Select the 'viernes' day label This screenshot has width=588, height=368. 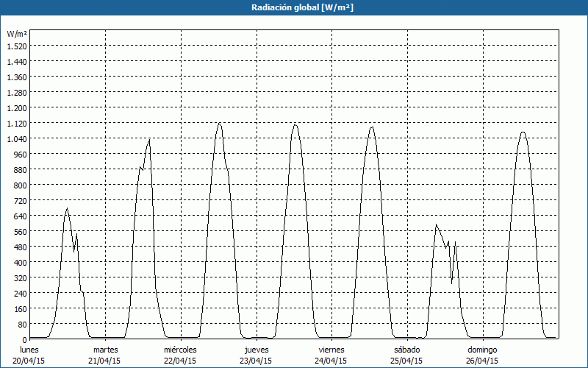coord(331,350)
